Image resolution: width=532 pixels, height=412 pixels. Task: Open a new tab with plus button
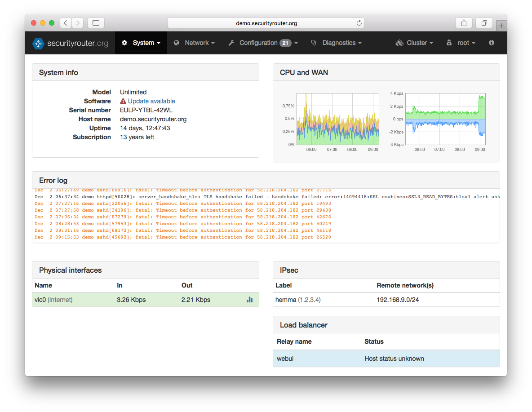pyautogui.click(x=501, y=26)
